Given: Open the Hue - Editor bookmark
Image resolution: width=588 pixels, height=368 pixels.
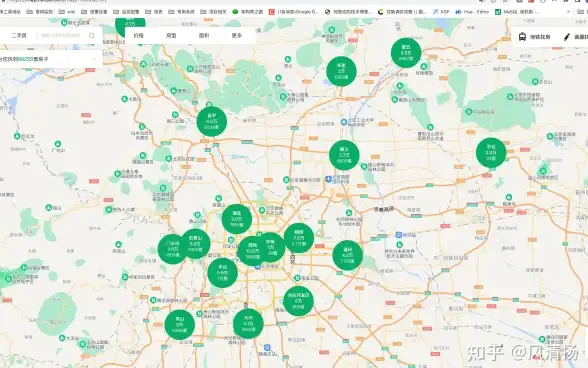Looking at the screenshot, I should [472, 12].
